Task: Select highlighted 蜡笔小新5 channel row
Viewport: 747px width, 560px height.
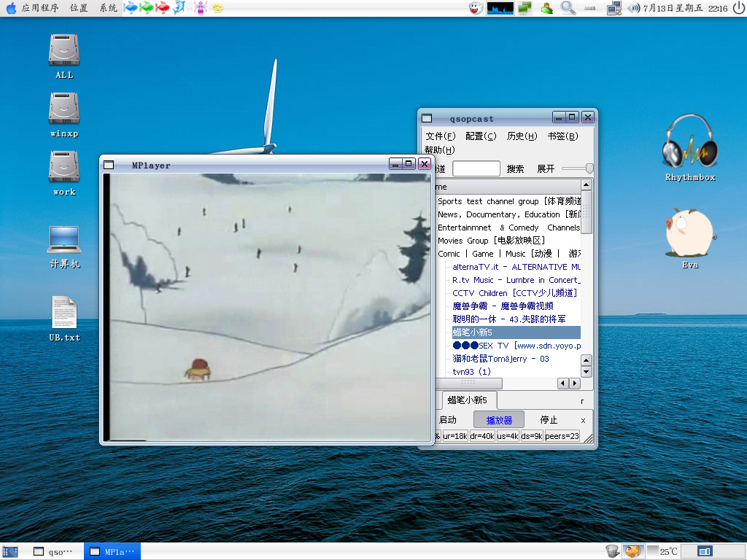Action: pos(516,332)
